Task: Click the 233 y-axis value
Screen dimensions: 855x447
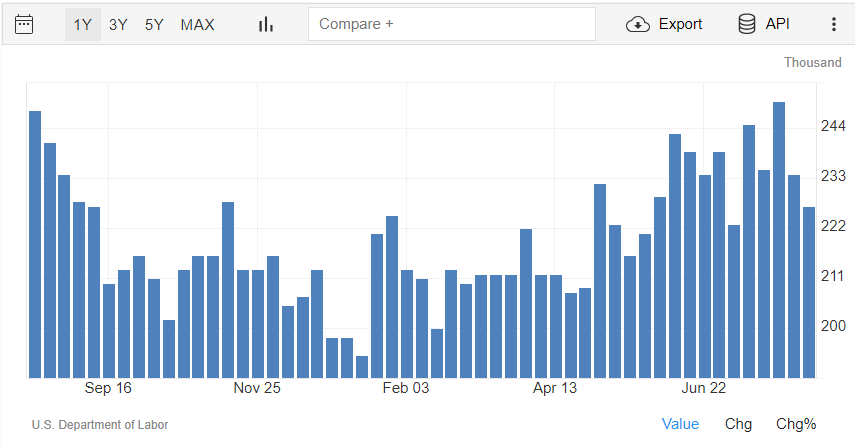Action: pyautogui.click(x=833, y=176)
